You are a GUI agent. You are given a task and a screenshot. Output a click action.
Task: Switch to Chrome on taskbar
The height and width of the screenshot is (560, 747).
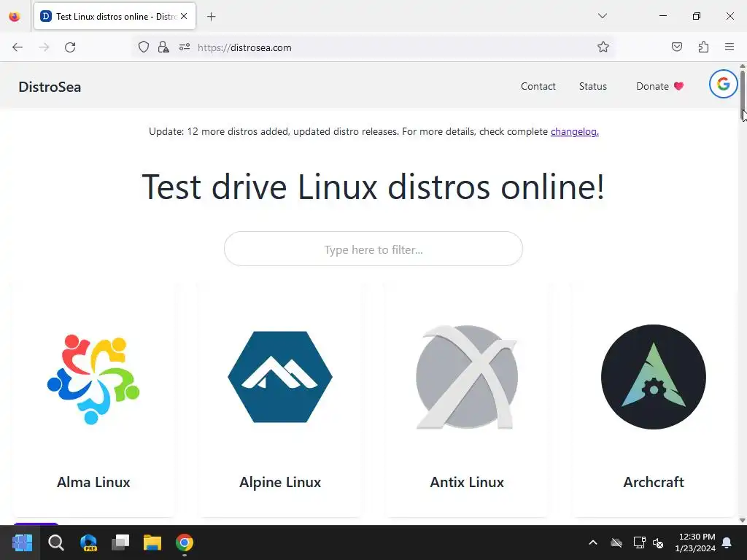click(185, 542)
